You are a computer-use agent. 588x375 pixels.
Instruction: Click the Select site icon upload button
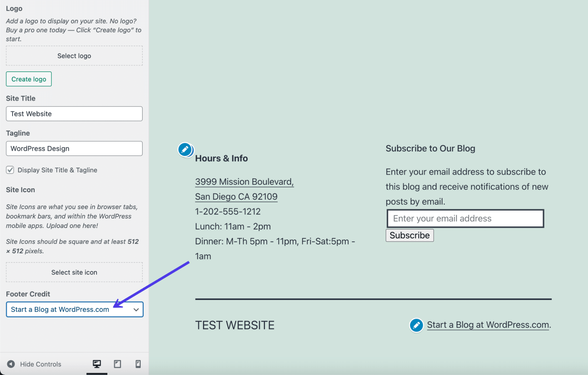click(74, 272)
